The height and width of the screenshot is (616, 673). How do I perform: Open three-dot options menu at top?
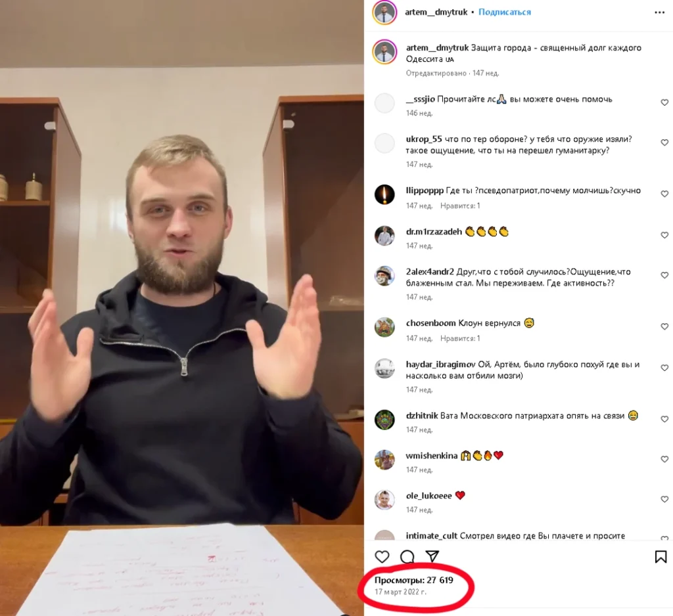[x=660, y=12]
